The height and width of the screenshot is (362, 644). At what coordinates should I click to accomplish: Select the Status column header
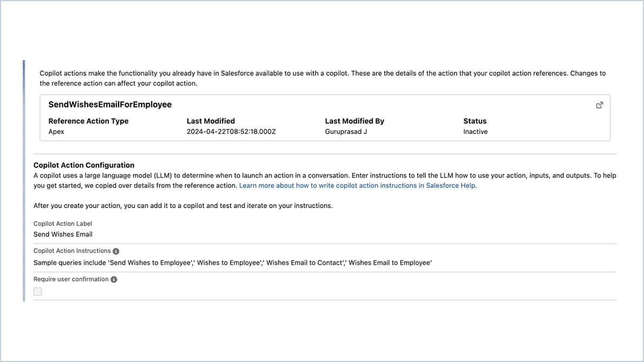click(x=475, y=121)
